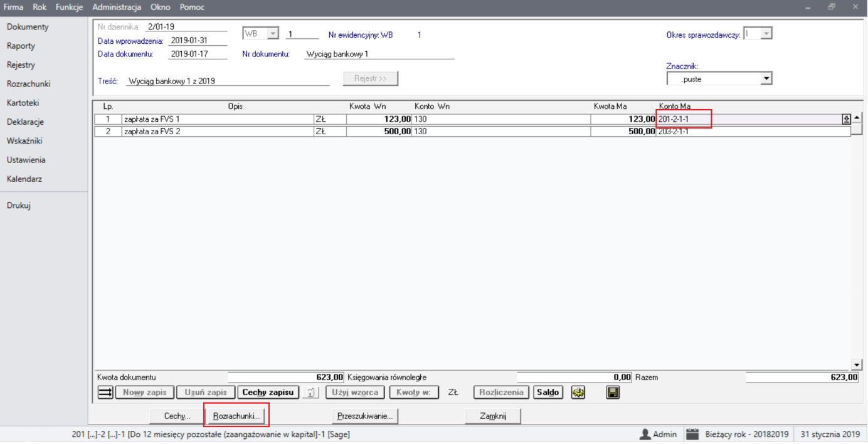Open Deklaracje in the sidebar

click(25, 122)
